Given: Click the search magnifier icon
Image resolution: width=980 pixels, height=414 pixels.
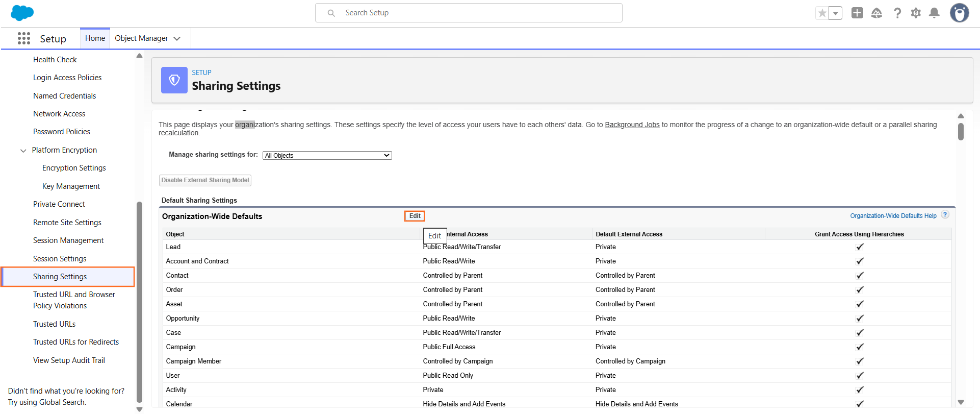Looking at the screenshot, I should [331, 13].
